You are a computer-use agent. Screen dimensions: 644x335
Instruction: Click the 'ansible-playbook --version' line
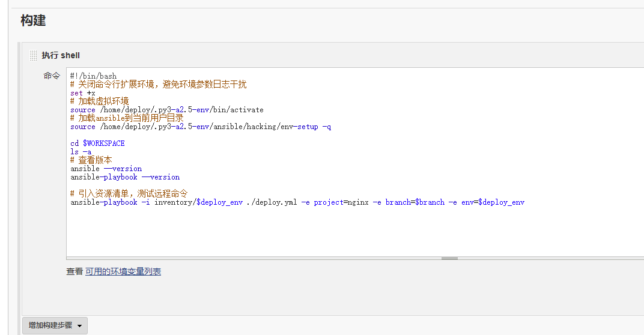(x=125, y=177)
